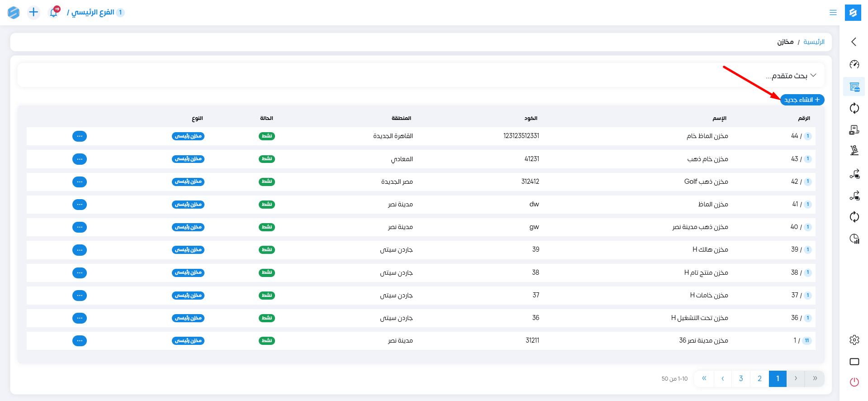868x401 pixels.
Task: Open the settings gear in the sidebar
Action: coord(854,340)
